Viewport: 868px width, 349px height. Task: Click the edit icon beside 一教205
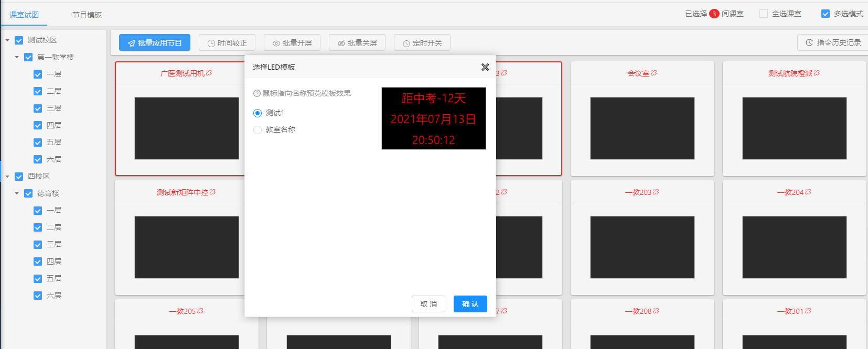tap(200, 311)
